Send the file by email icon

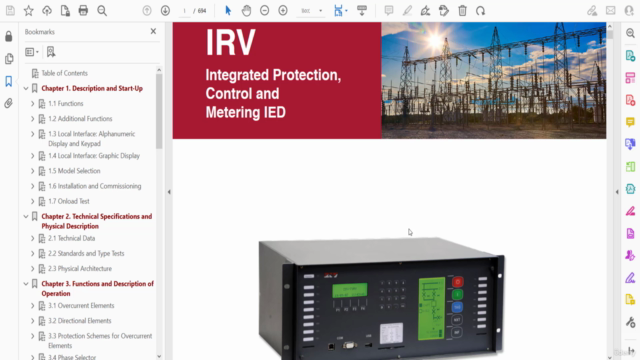point(611,11)
